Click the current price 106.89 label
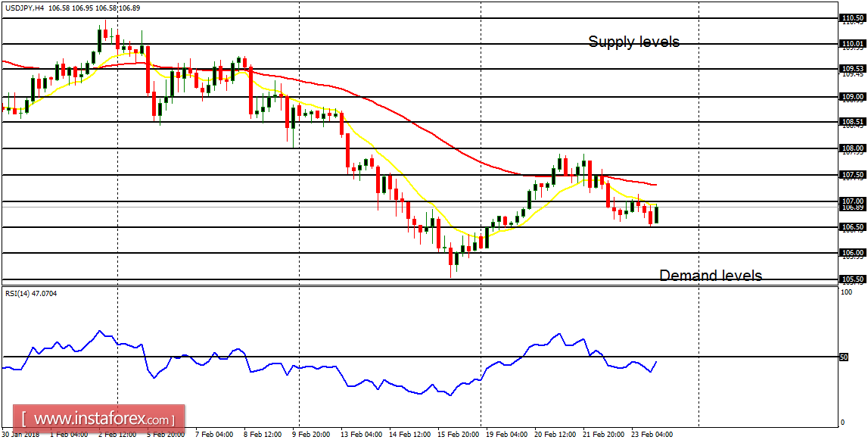 click(x=853, y=207)
